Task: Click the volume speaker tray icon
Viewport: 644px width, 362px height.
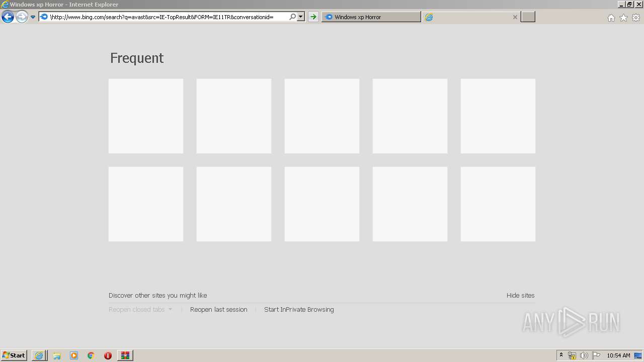Action: coord(584,355)
